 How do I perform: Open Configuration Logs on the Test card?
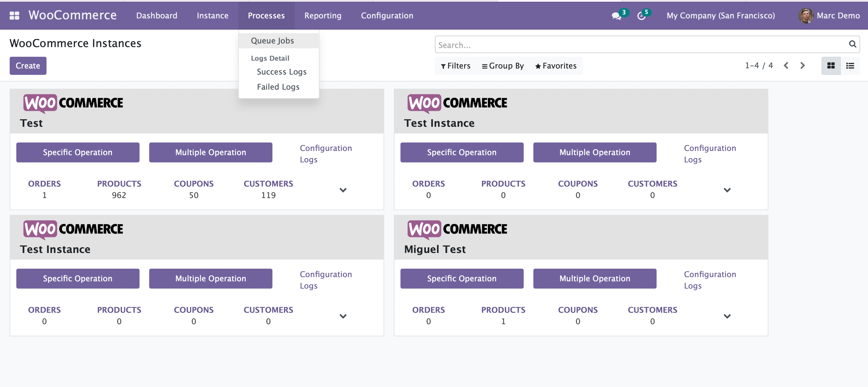point(326,154)
